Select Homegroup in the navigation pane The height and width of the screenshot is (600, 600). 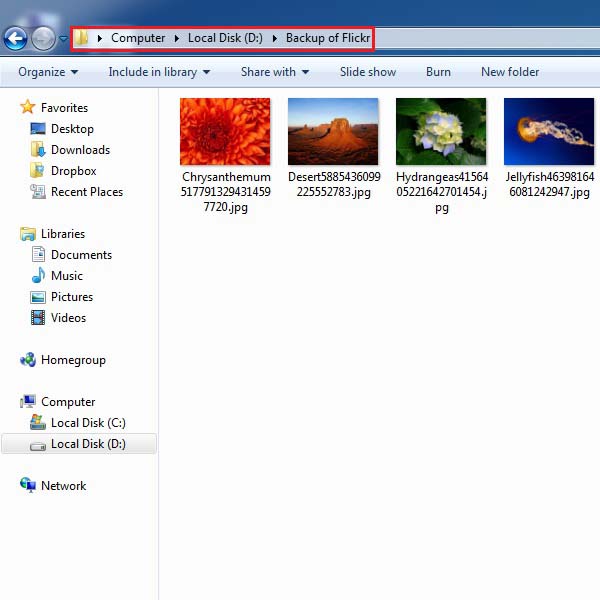[73, 360]
